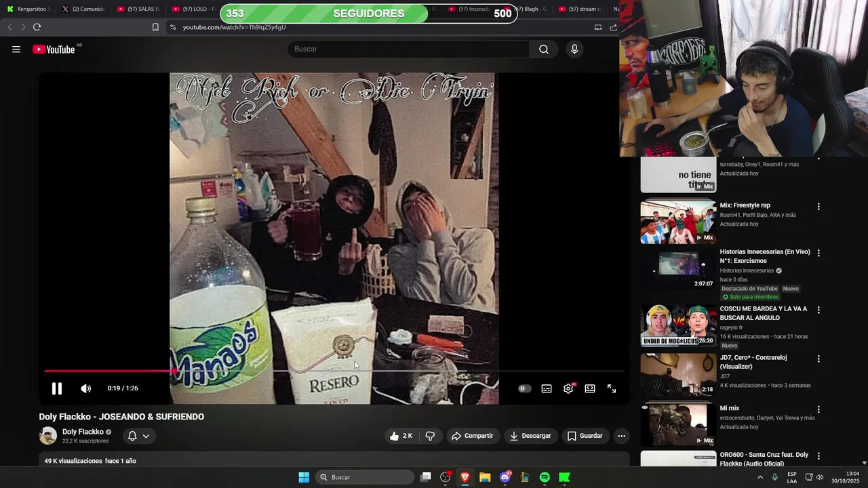
Task: Start voice search with the microphone
Action: click(x=574, y=49)
